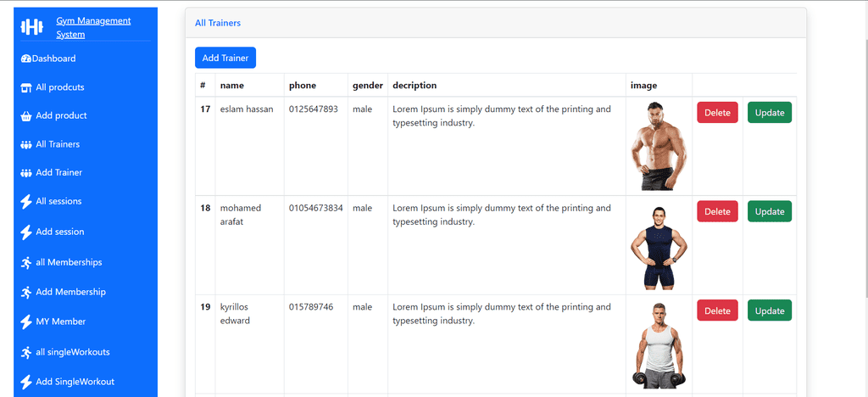868x397 pixels.
Task: Go to Add Membership in the sidebar
Action: click(x=63, y=292)
